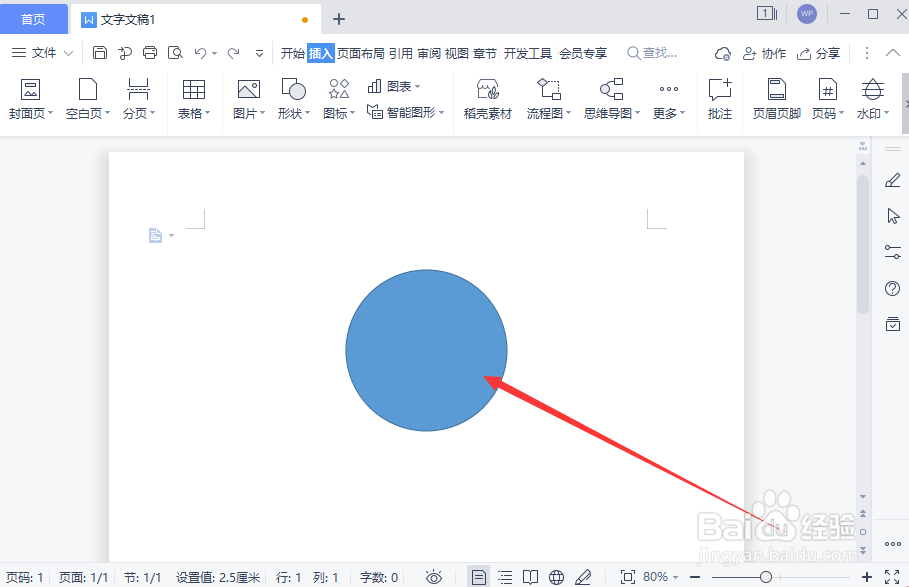Insert smart graphics (智能图形)
909x587 pixels.
tap(405, 112)
